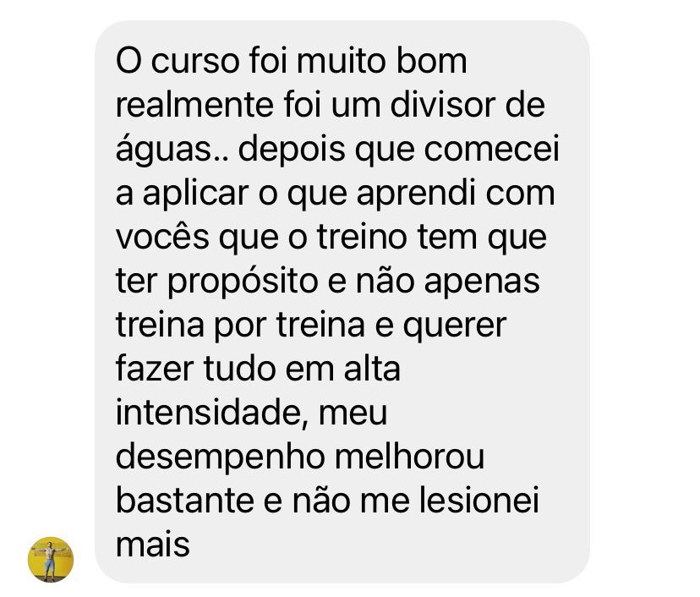Click the word "propósito" in the message

point(243,282)
